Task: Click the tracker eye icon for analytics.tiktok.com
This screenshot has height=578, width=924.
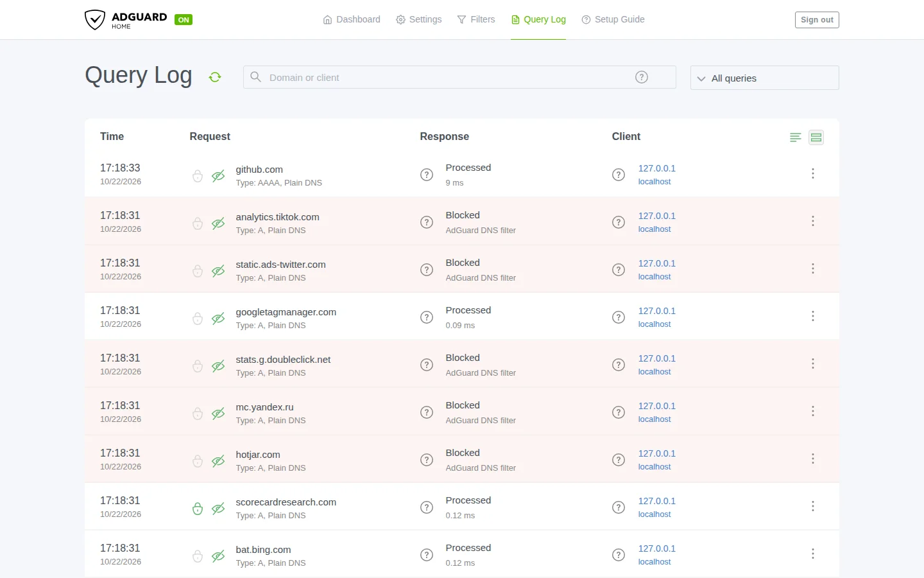Action: point(218,223)
